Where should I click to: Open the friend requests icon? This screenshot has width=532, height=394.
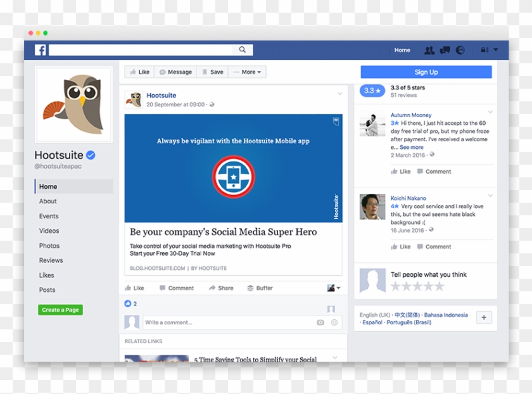click(429, 50)
